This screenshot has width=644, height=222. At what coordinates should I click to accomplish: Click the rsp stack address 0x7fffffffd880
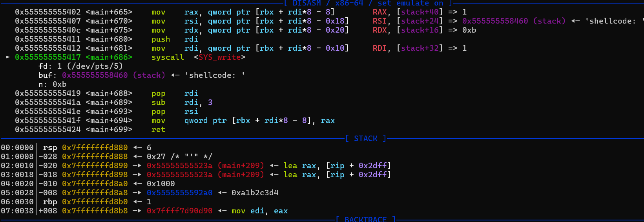click(95, 147)
